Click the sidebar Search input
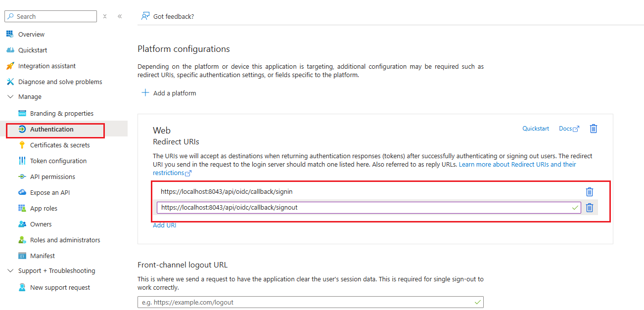This screenshot has width=644, height=310. click(54, 16)
